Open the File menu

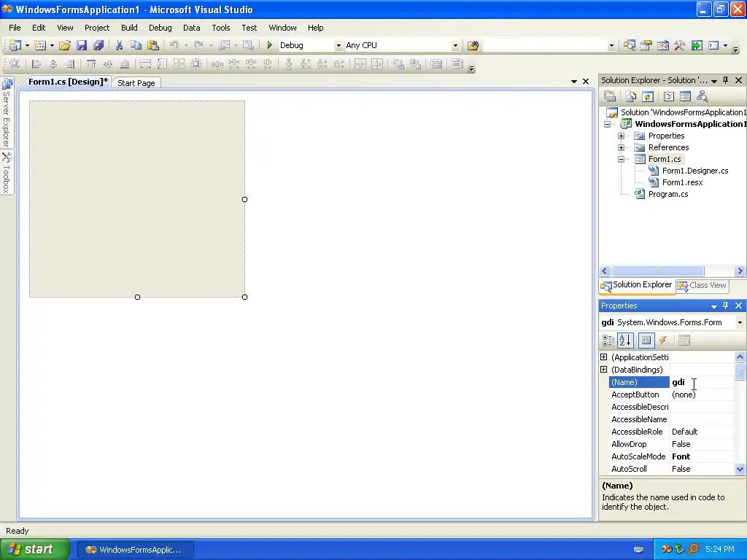(15, 28)
